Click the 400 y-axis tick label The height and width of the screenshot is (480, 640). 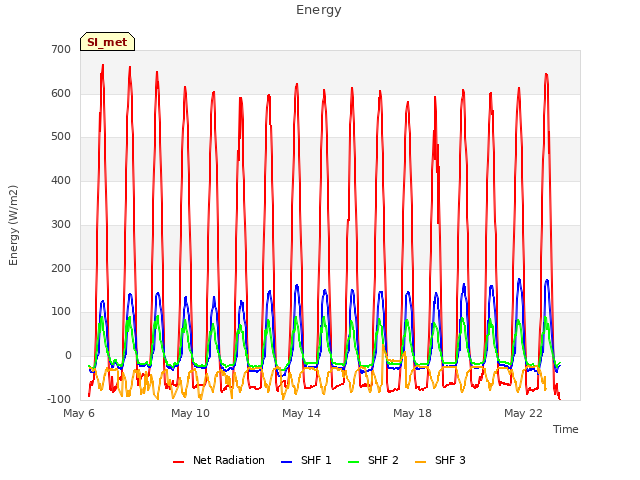(61, 180)
